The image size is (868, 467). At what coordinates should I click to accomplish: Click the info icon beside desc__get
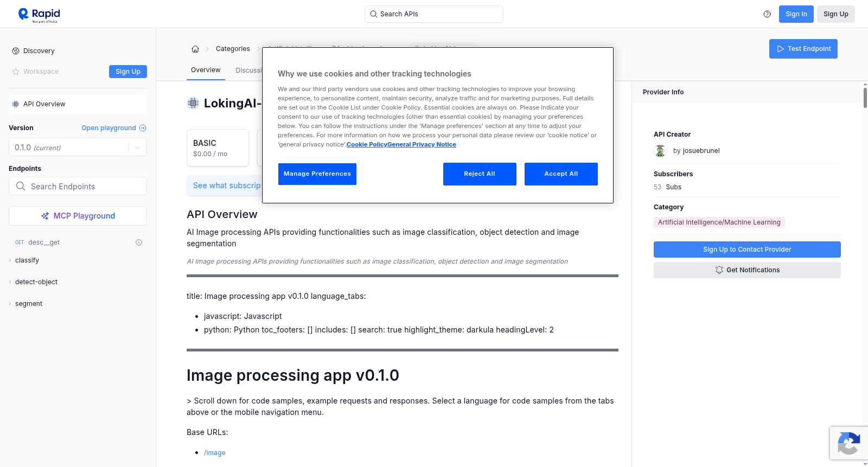(x=139, y=242)
